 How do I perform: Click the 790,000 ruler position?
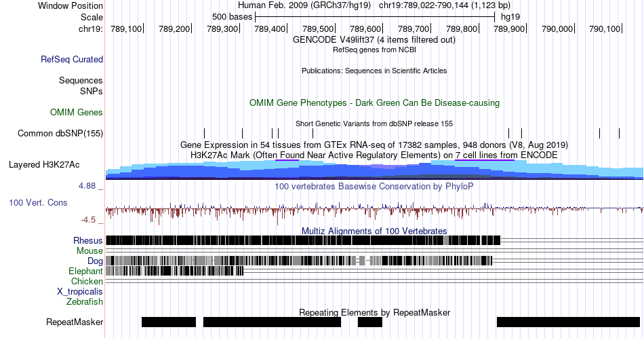pyautogui.click(x=557, y=29)
